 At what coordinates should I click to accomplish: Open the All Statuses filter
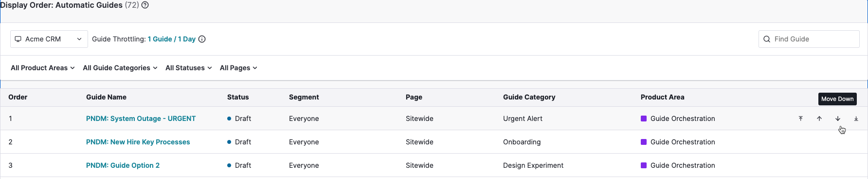(189, 68)
